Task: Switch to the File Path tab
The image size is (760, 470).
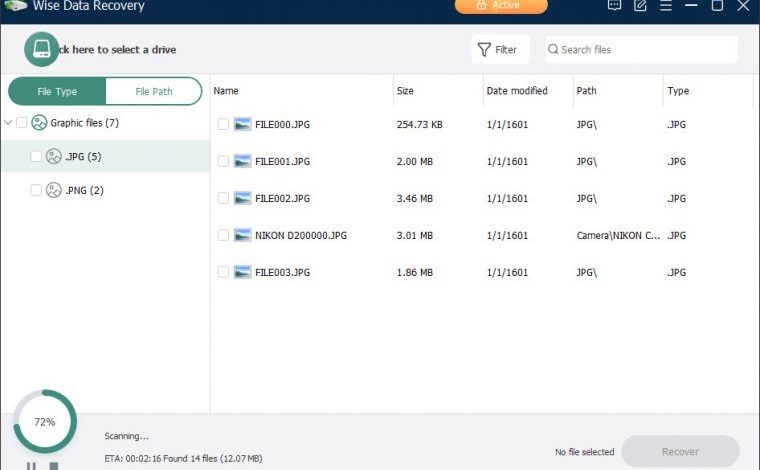Action: coord(154,91)
